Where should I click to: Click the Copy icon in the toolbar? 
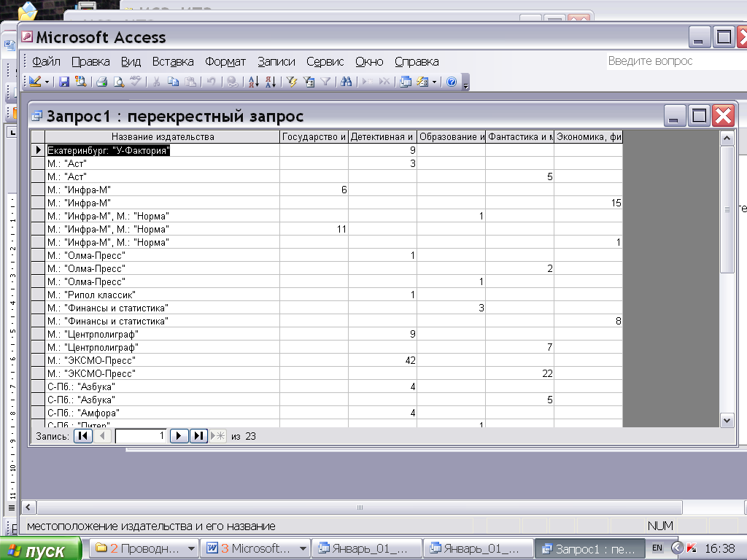click(173, 82)
